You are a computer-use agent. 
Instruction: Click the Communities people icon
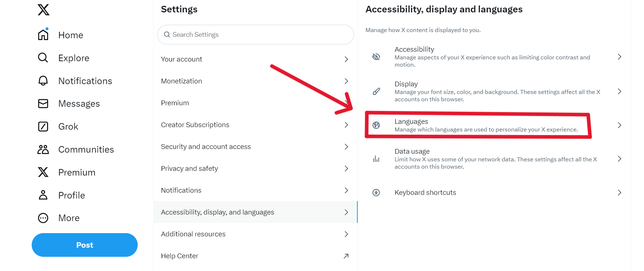click(43, 149)
